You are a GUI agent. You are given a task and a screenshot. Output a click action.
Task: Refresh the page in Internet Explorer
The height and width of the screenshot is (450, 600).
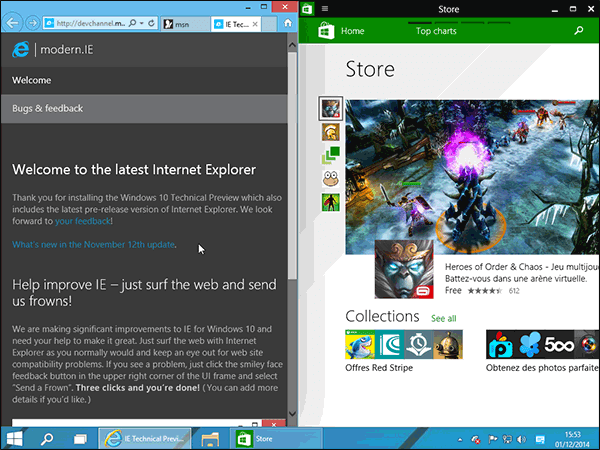pyautogui.click(x=152, y=23)
